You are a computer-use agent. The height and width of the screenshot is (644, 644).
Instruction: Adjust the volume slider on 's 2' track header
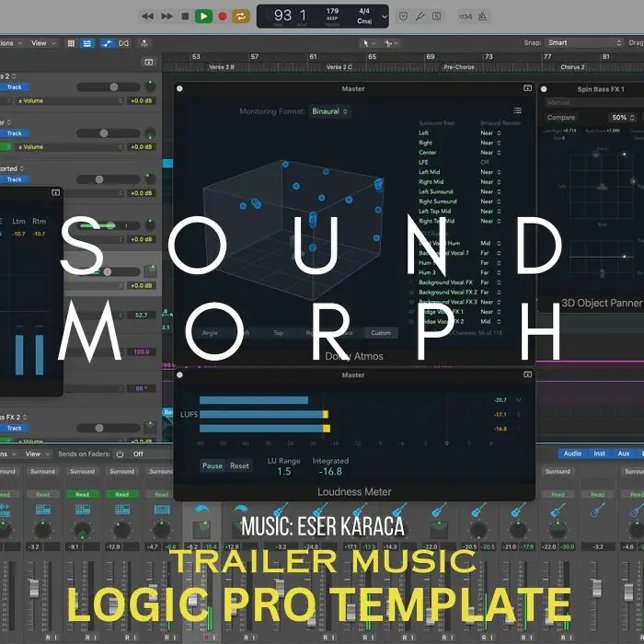[x=109, y=87]
